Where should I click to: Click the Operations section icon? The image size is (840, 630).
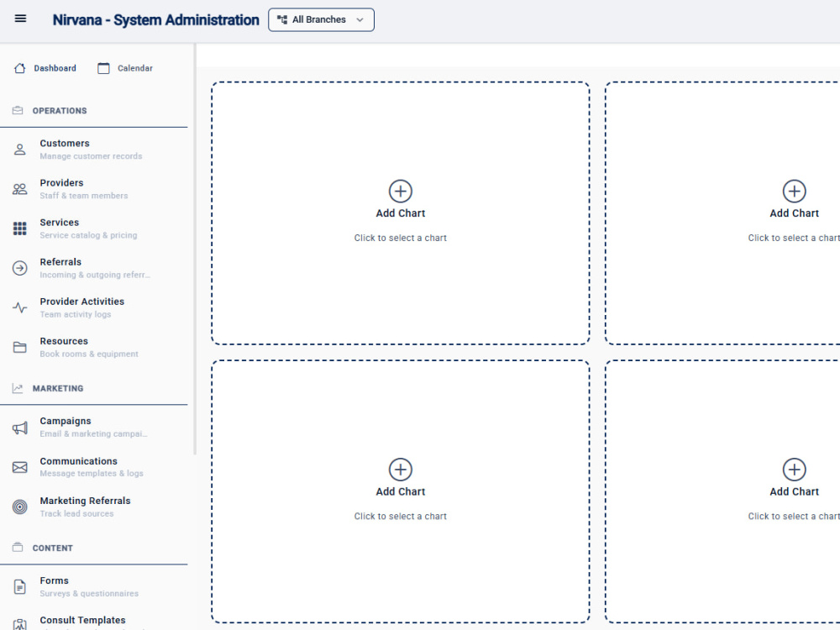click(18, 110)
